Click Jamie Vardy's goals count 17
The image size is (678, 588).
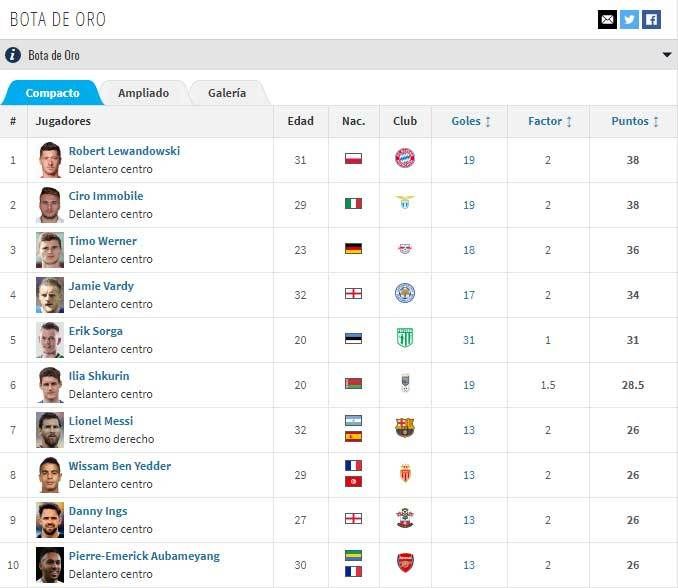(x=469, y=294)
